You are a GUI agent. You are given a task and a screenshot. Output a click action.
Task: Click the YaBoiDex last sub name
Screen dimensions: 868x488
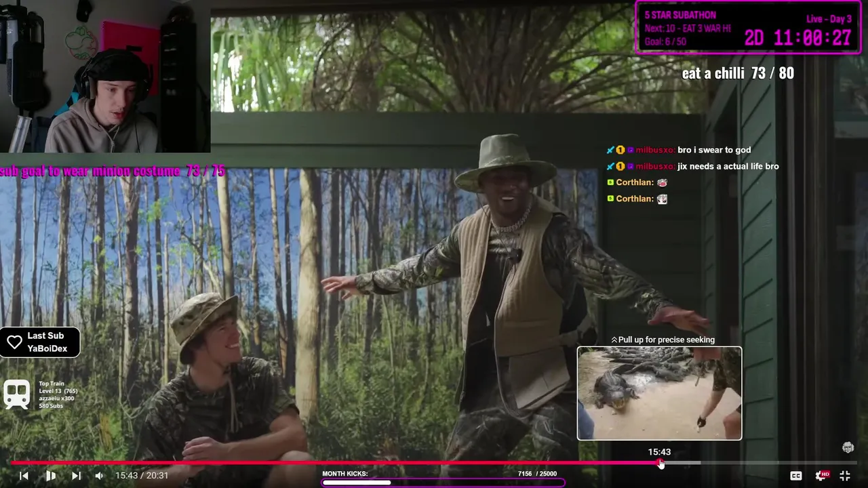(47, 348)
